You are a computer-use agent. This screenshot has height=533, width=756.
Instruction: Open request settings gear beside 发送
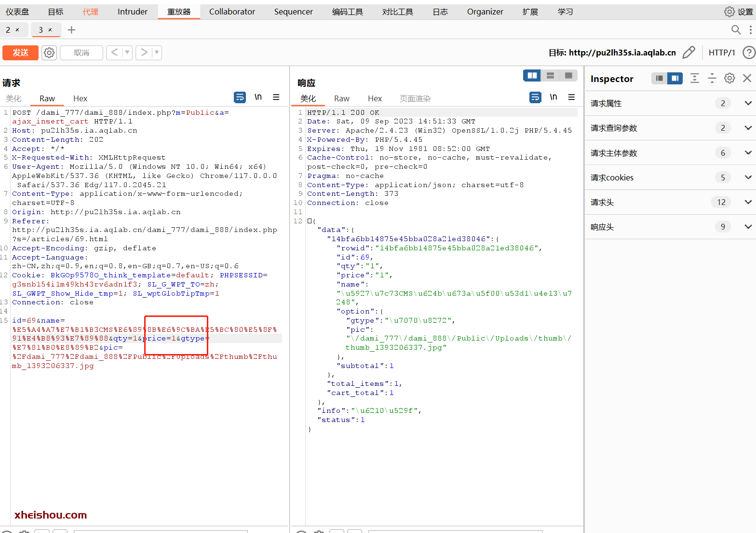click(49, 53)
